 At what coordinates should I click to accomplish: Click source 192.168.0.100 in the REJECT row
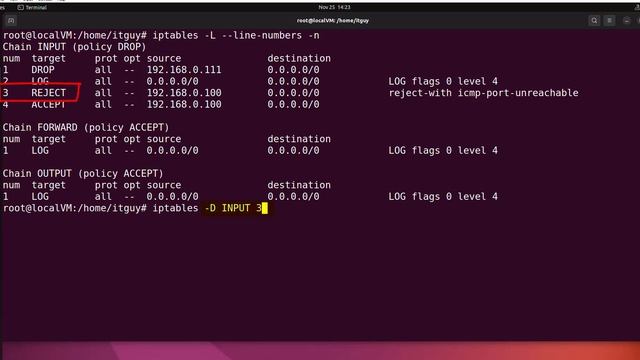(x=184, y=93)
